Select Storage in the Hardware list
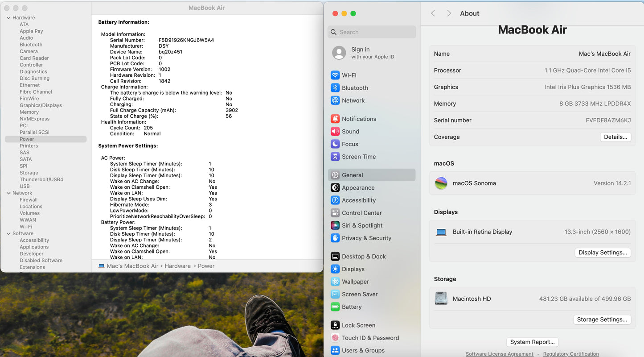Viewport: 644px width, 357px height. tap(29, 173)
